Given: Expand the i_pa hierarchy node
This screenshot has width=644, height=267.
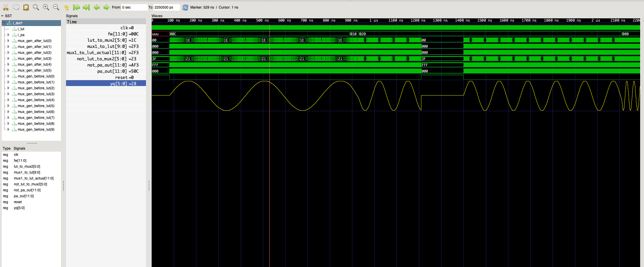Looking at the screenshot, I should pos(8,35).
